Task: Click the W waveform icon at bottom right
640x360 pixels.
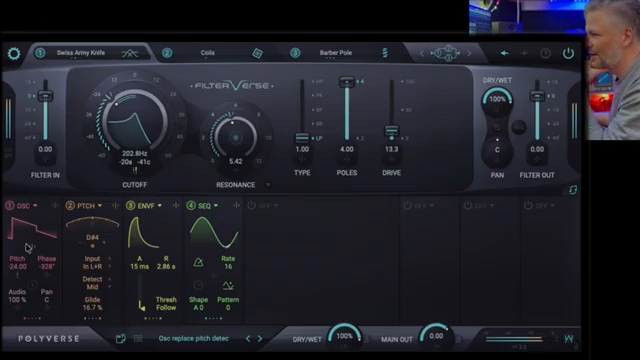Action: click(569, 338)
